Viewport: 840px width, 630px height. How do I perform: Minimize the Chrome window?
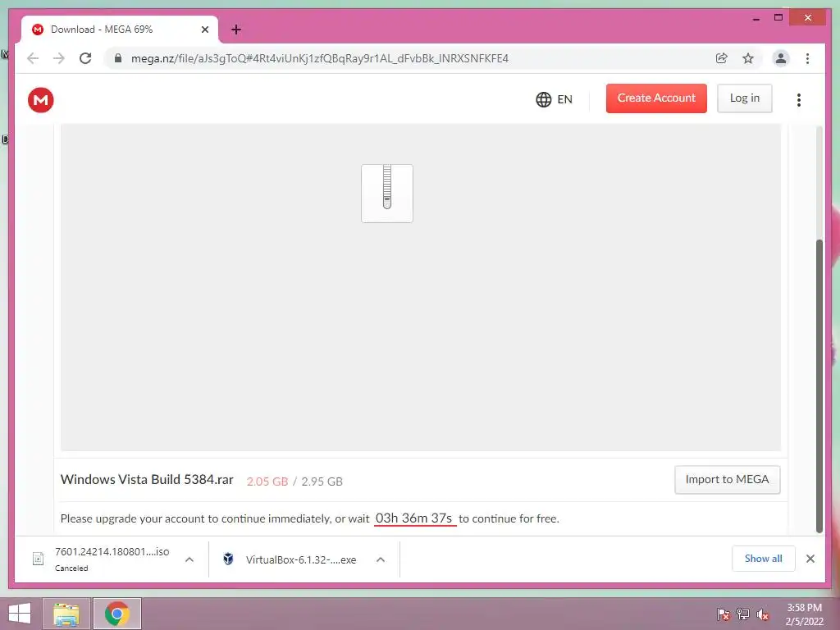[x=756, y=18]
